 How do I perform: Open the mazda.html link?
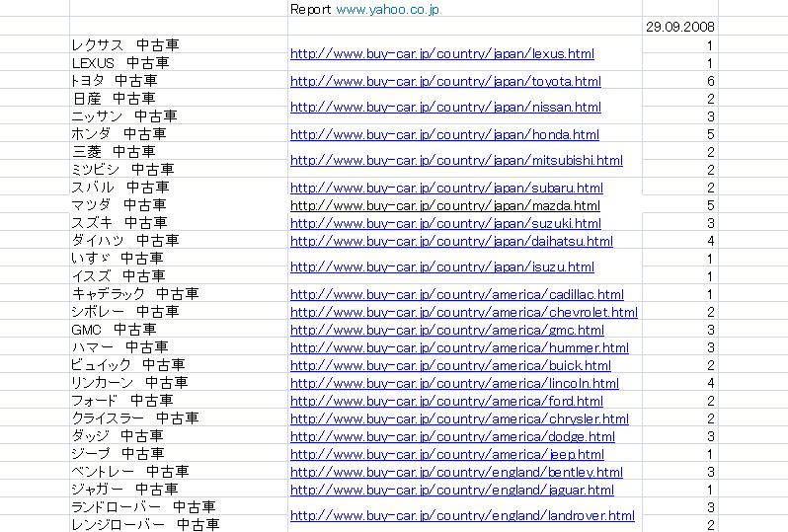pyautogui.click(x=445, y=205)
